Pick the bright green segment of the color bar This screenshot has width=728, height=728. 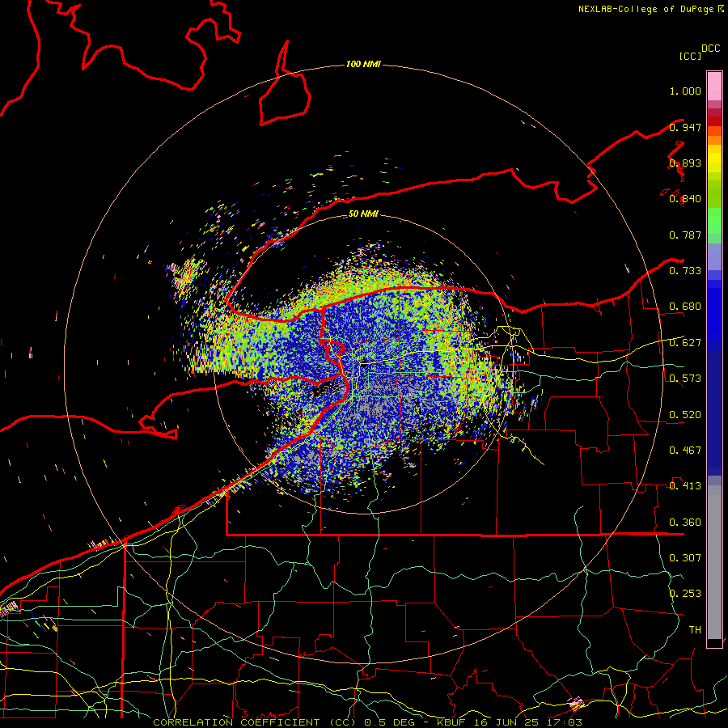click(714, 221)
